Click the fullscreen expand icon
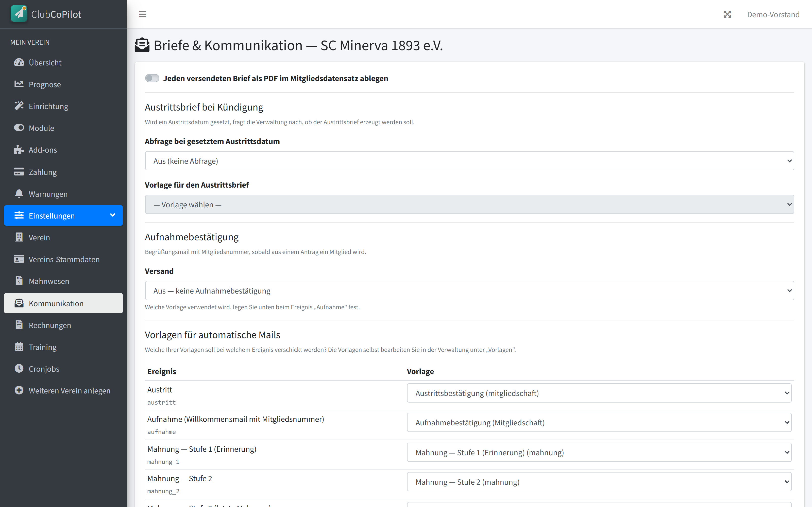The image size is (812, 507). [727, 14]
